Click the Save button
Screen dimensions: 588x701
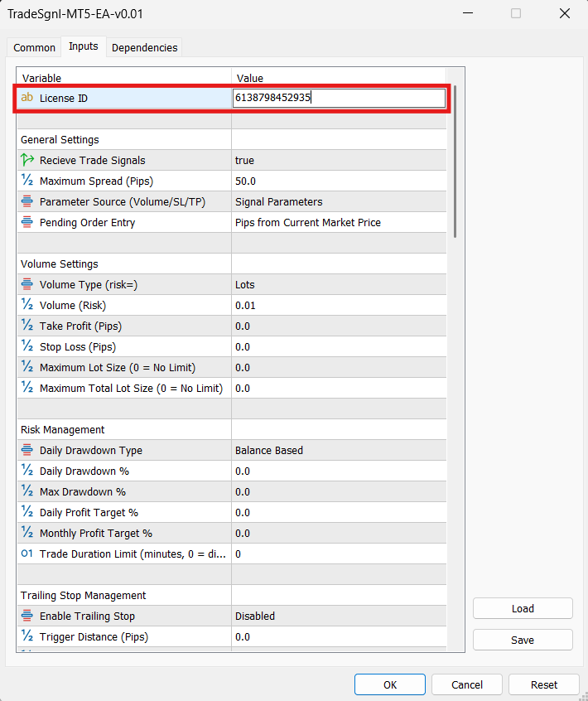tap(523, 640)
